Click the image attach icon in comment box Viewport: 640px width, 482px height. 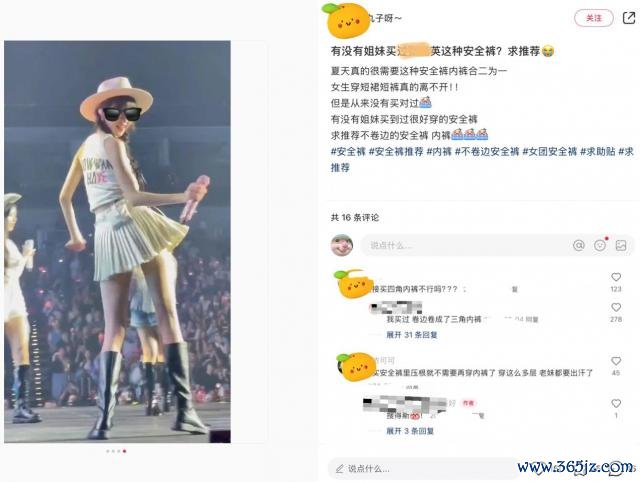pos(621,245)
